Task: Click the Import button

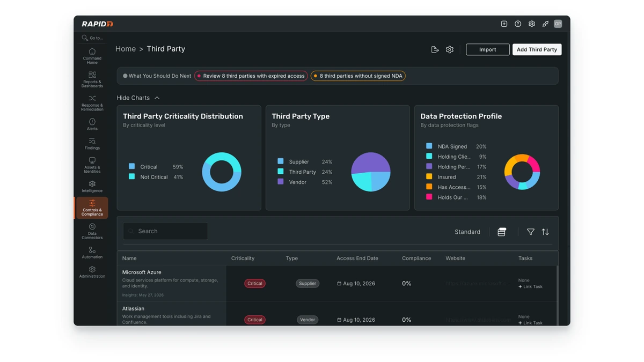Action: click(x=487, y=49)
